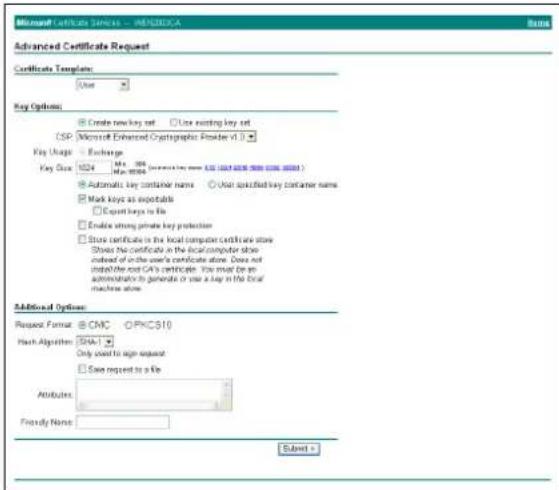559x490 pixels.
Task: Click the Key Options section label
Action: (38, 107)
